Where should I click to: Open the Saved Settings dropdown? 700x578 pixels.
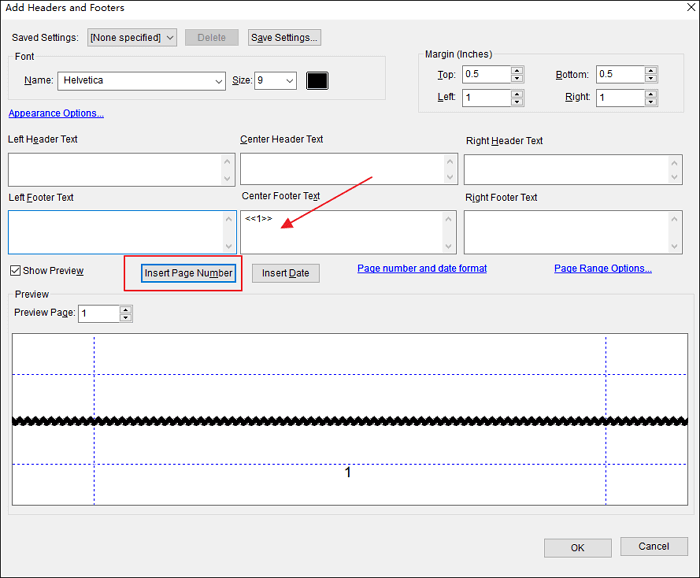(132, 38)
